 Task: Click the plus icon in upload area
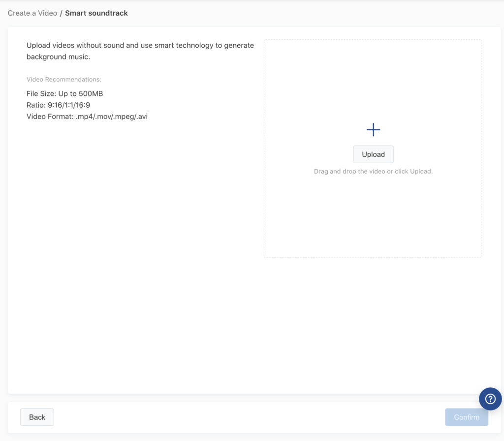(x=373, y=130)
